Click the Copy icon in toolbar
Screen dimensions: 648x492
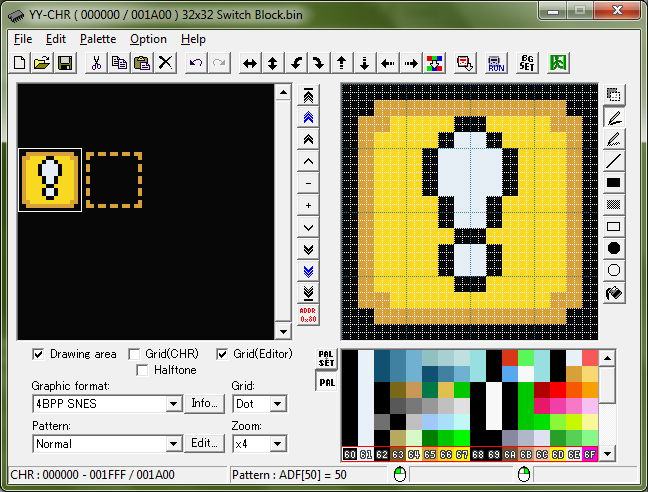[x=119, y=63]
